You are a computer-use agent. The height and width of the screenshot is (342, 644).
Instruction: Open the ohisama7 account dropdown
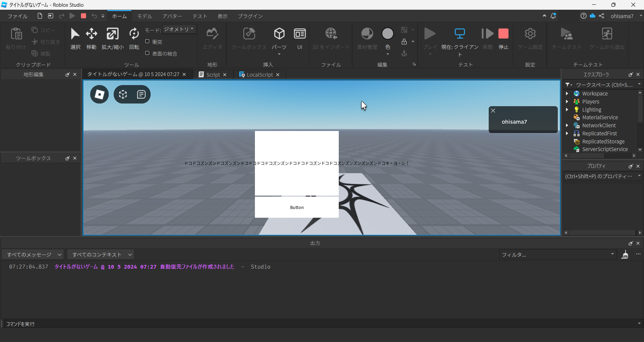(x=641, y=16)
